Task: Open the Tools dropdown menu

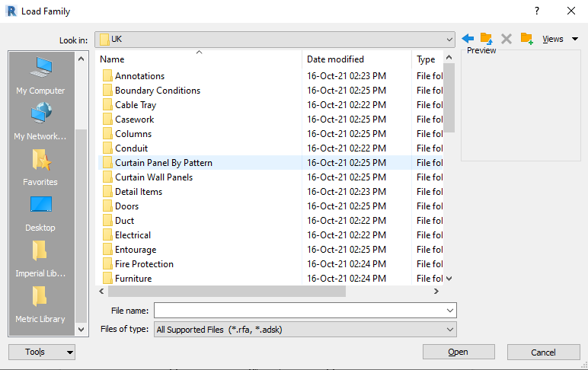Action: 42,352
